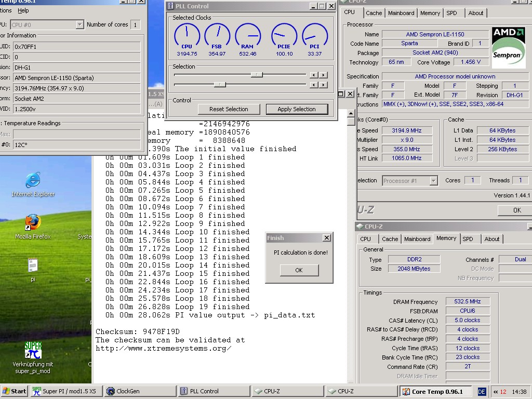Select Cache tab in lower CPU-Z window
The width and height of the screenshot is (532, 399).
pyautogui.click(x=390, y=239)
